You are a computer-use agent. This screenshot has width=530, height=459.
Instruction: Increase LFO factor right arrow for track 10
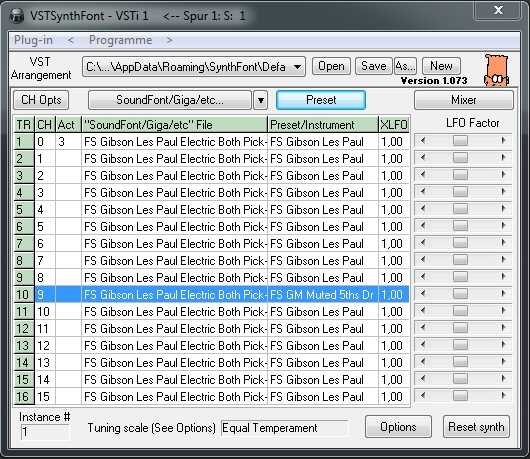point(504,294)
